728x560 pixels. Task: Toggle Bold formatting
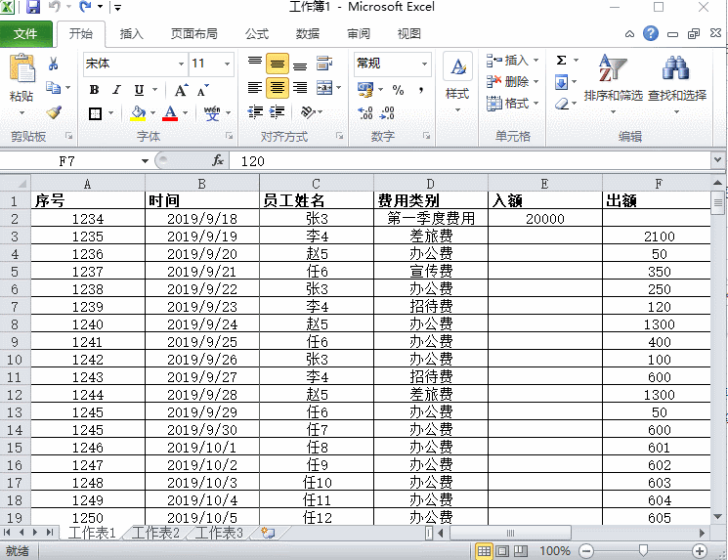[x=94, y=90]
